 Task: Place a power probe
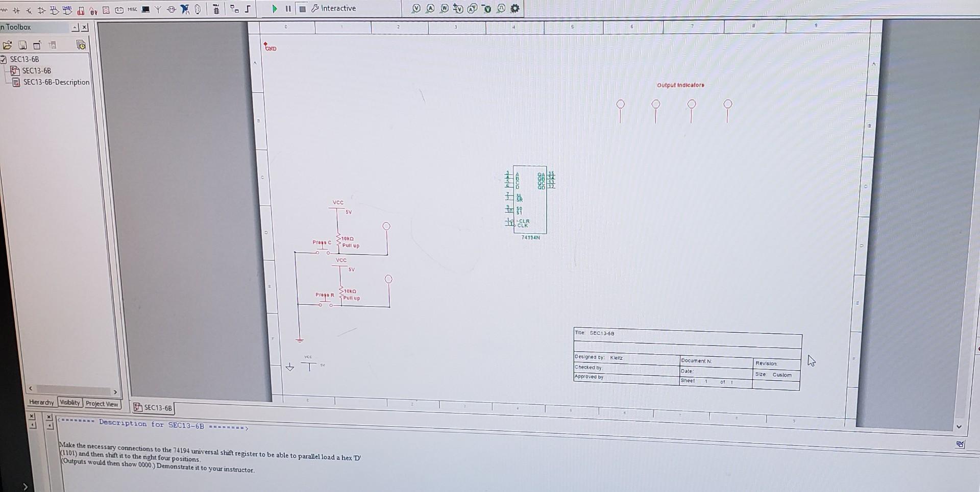pyautogui.click(x=445, y=8)
